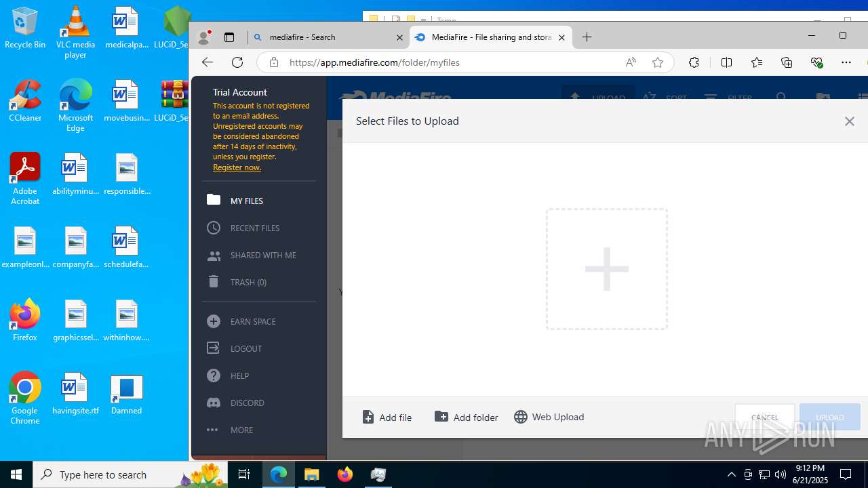The width and height of the screenshot is (868, 488).
Task: Open Firefox from the taskbar
Action: (345, 474)
